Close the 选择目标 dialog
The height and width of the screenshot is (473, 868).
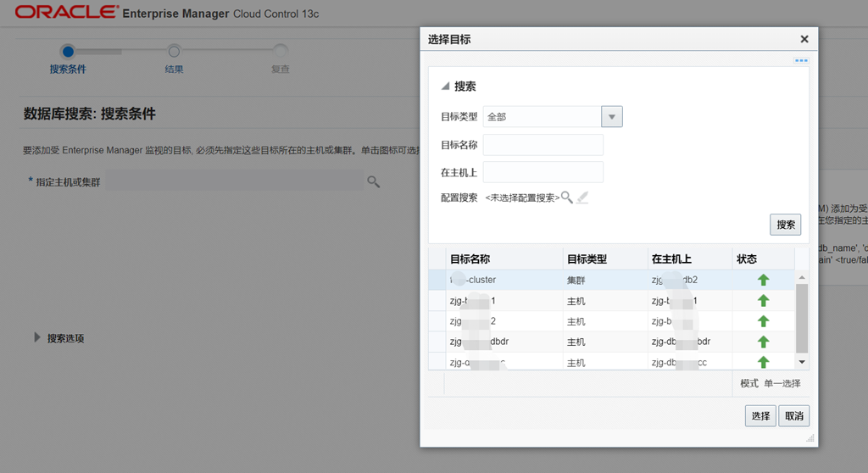point(804,39)
